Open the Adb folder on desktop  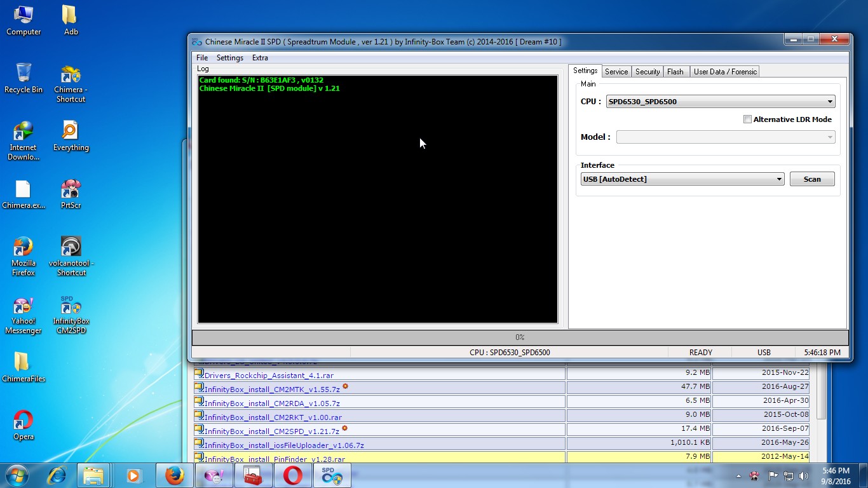(71, 20)
